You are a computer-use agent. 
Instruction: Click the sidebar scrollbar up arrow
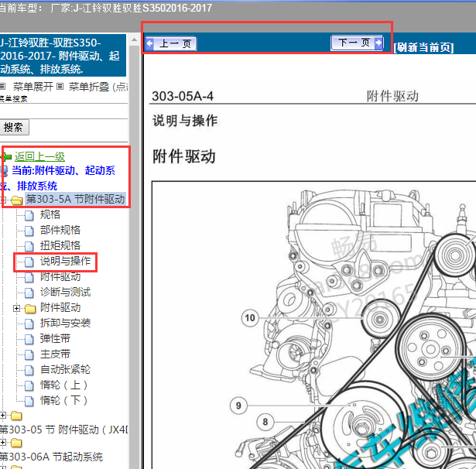(134, 39)
